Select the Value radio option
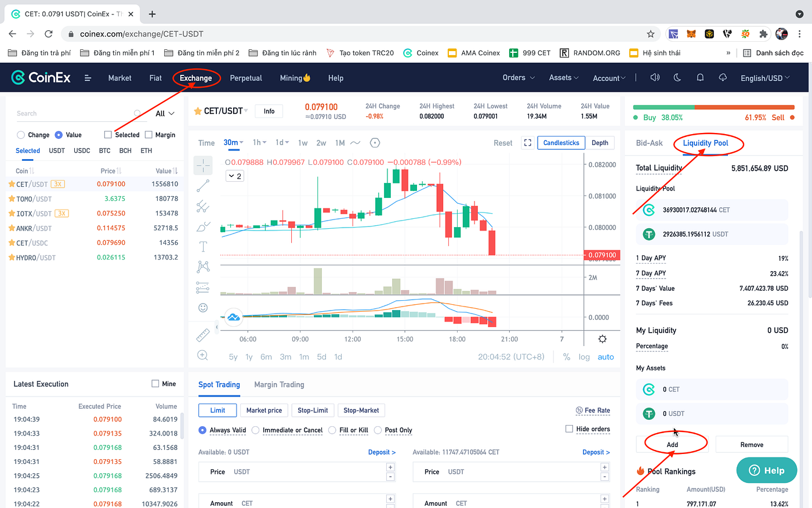Viewport: 812px width, 508px height. [59, 135]
